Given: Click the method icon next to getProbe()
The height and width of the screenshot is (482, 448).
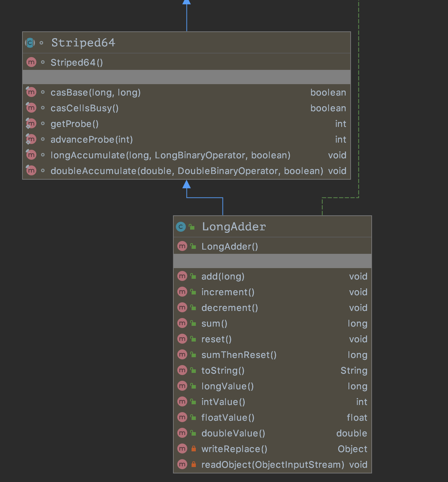Looking at the screenshot, I should pos(31,124).
